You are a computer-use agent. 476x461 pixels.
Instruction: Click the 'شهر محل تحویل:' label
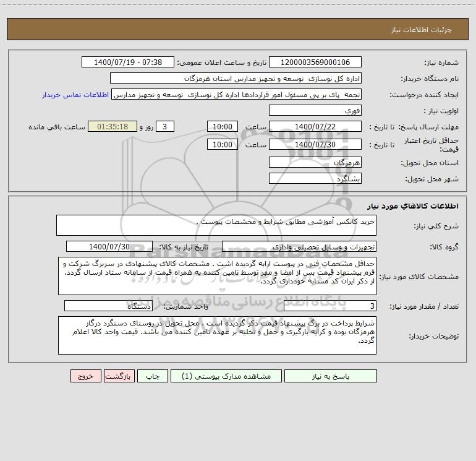[432, 179]
